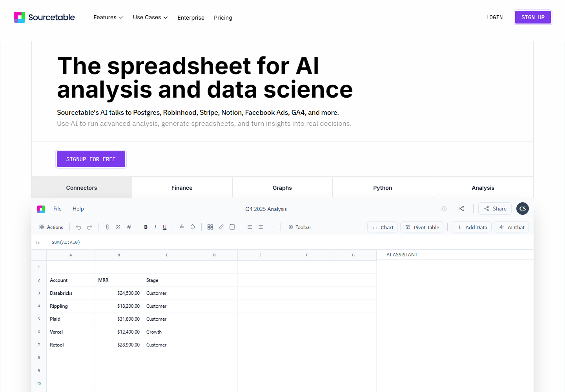
Task: Apply currency format icon
Action: pyautogui.click(x=107, y=227)
